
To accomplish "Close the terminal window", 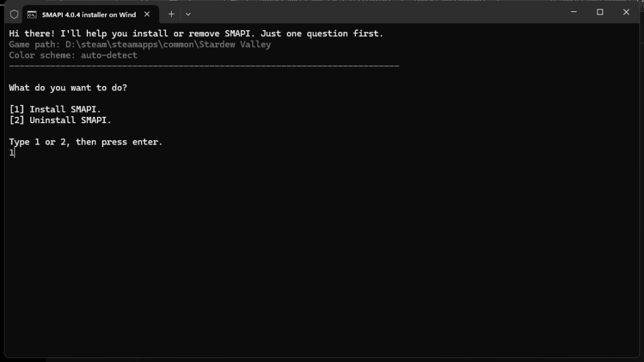I will [x=626, y=12].
